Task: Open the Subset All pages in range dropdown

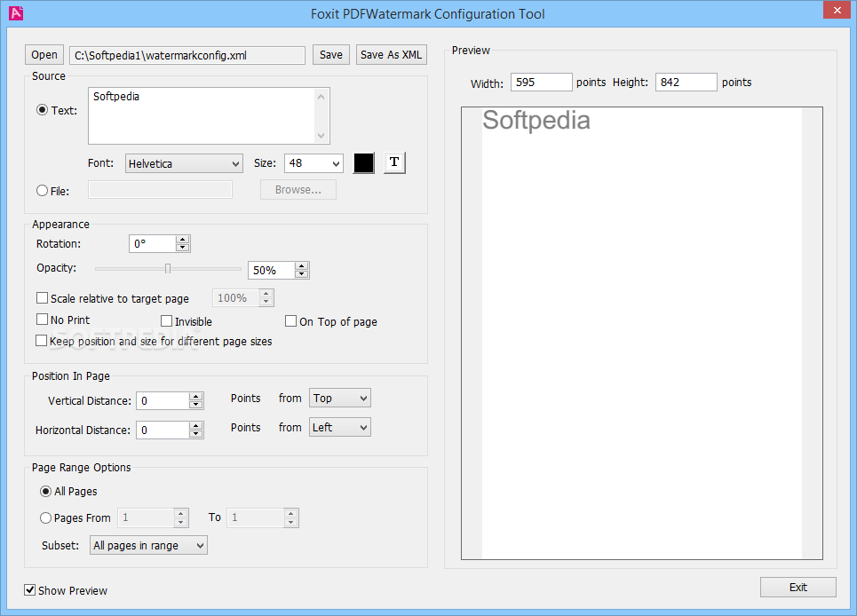Action: (x=148, y=545)
